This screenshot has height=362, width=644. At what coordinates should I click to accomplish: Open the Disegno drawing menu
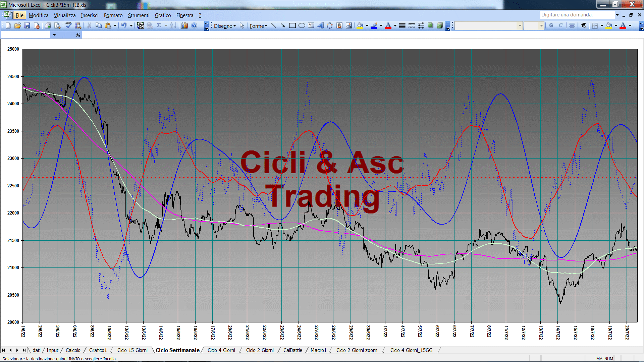pyautogui.click(x=225, y=26)
